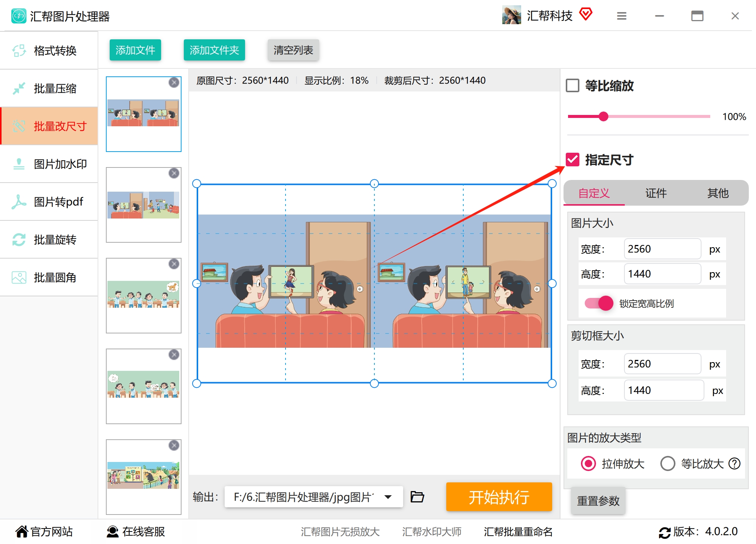Click the 图片大小 高度 input field
This screenshot has height=544, width=756.
pos(663,274)
